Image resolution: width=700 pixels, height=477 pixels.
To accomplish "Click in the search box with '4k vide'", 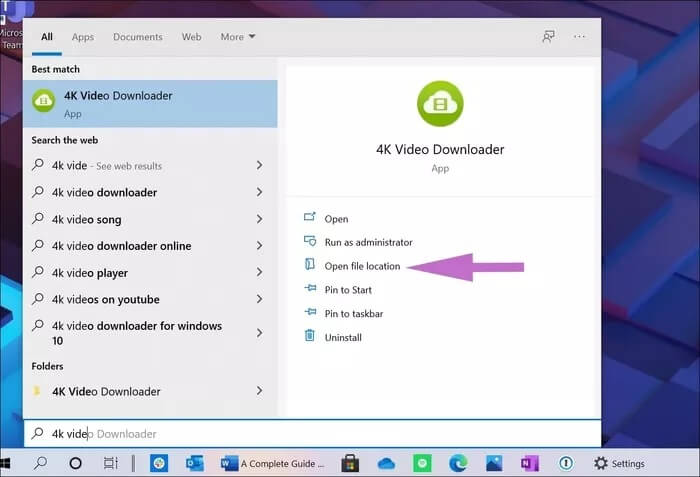I will [x=312, y=433].
